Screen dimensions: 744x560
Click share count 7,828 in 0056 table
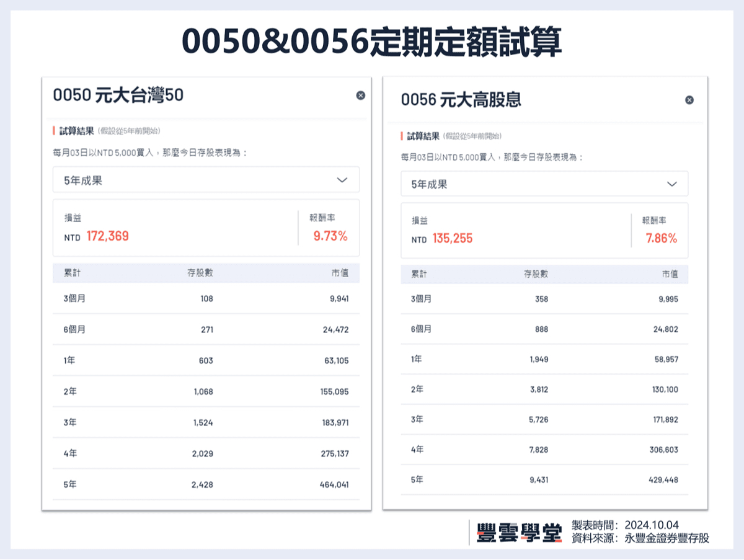coord(538,450)
